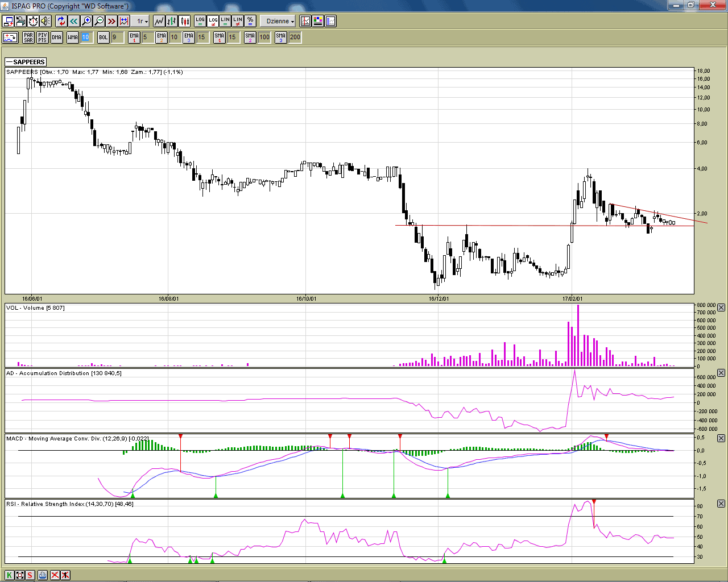Click the sound speaker icon

tap(45, 21)
